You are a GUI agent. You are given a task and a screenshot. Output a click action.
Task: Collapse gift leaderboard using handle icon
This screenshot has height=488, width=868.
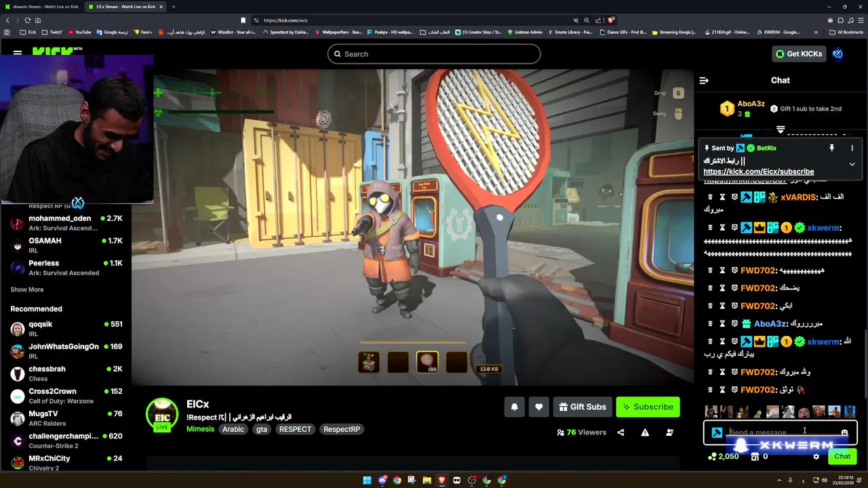point(781,129)
